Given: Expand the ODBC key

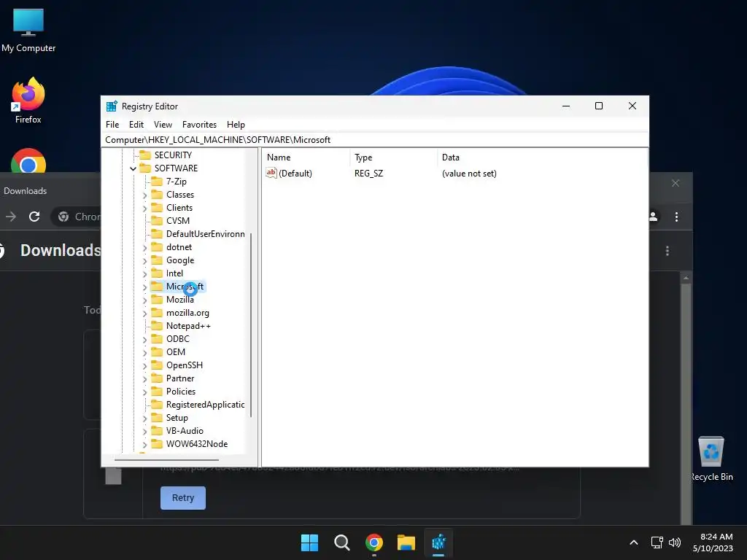Looking at the screenshot, I should click(x=145, y=340).
